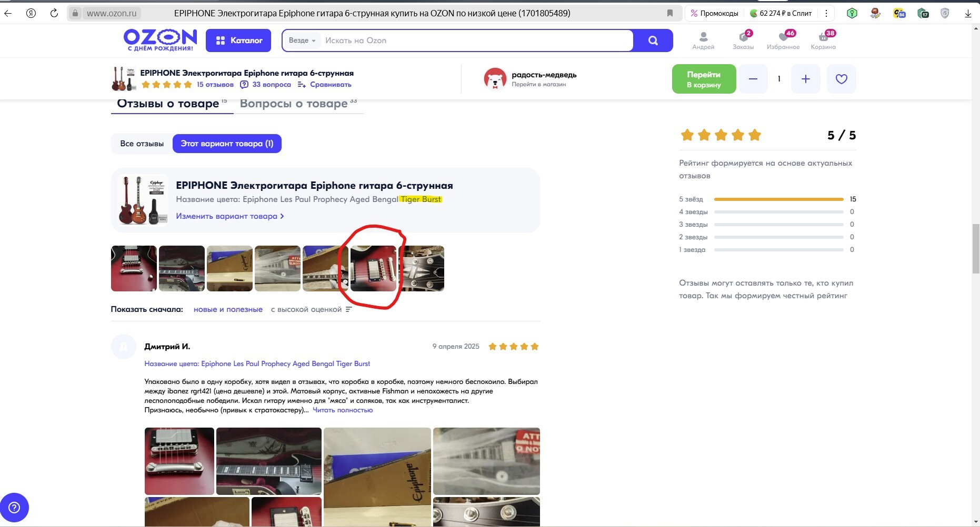Click the Ozon logo
Image resolution: width=980 pixels, height=527 pixels.
(x=160, y=40)
